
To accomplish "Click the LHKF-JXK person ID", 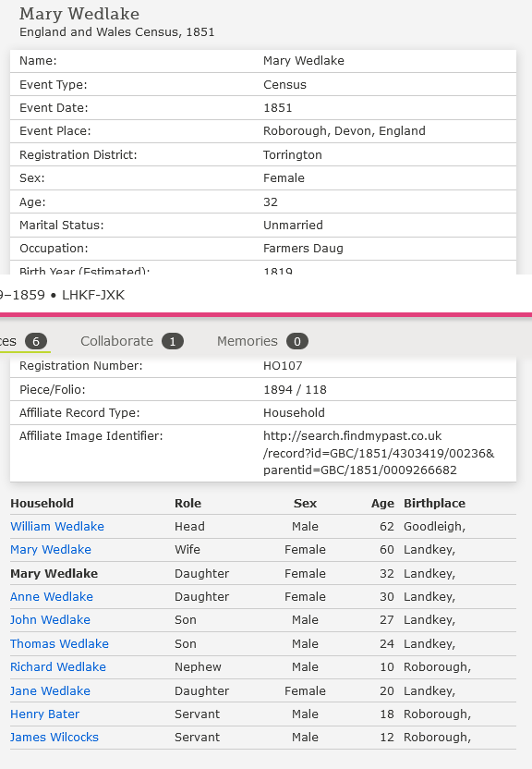I will coord(93,295).
